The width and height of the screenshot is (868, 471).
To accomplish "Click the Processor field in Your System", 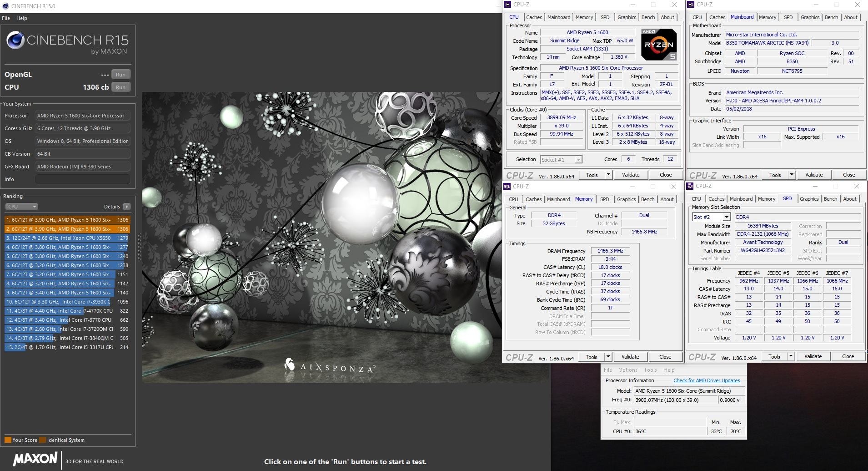I will [x=83, y=116].
